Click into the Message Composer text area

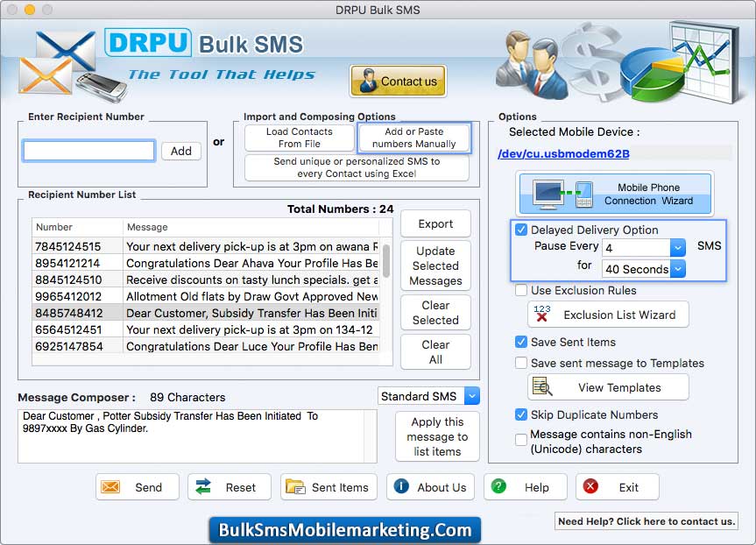click(x=197, y=436)
